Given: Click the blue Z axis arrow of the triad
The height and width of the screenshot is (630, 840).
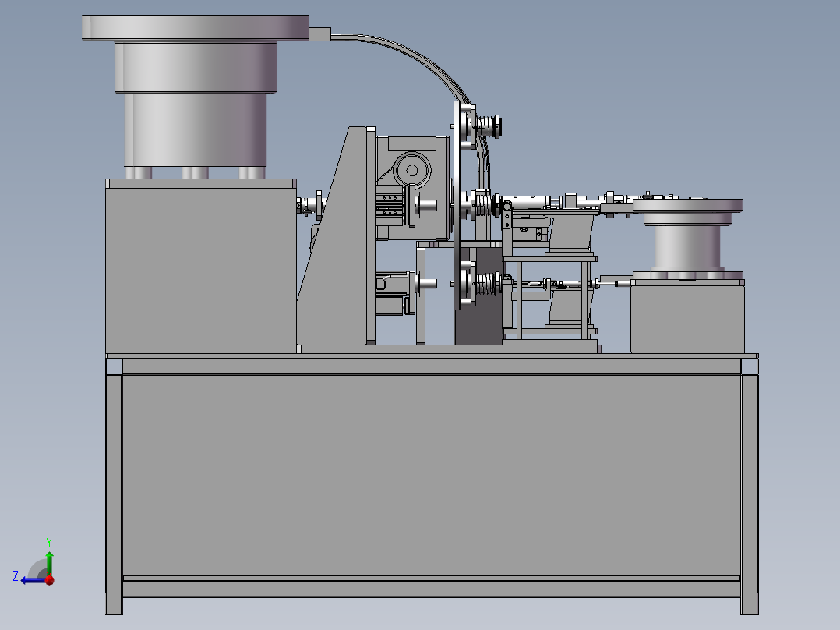Looking at the screenshot, I should pos(31,580).
